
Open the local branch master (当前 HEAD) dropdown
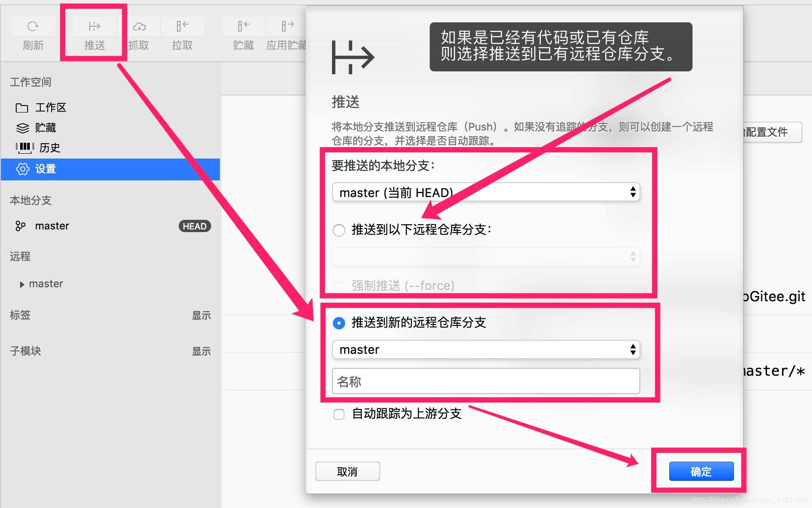click(486, 192)
